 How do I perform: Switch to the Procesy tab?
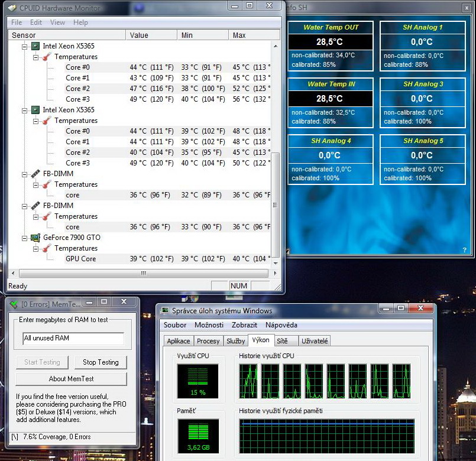click(x=208, y=341)
